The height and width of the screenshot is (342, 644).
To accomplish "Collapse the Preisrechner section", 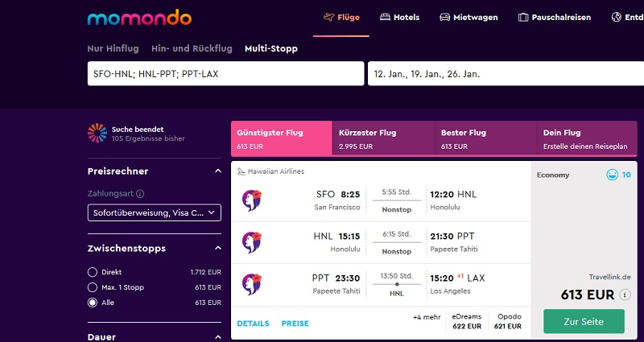I will [218, 171].
